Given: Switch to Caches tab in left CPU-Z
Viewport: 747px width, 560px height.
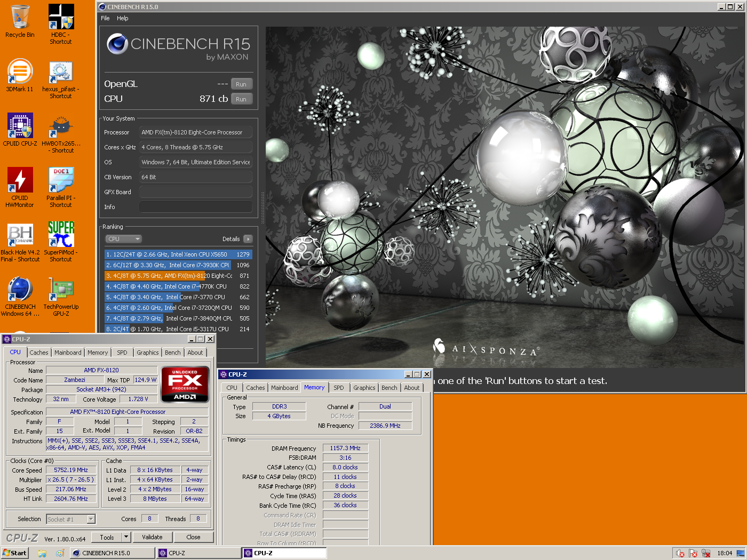Looking at the screenshot, I should pyautogui.click(x=39, y=353).
